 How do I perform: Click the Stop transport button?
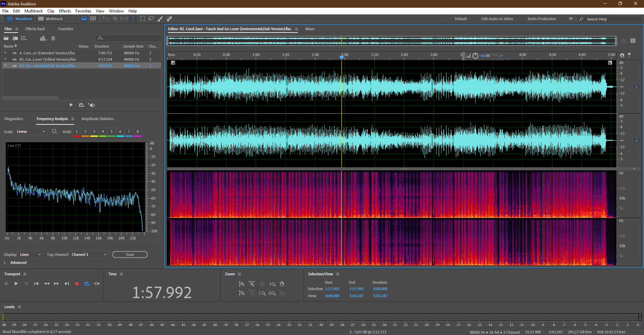(6, 284)
